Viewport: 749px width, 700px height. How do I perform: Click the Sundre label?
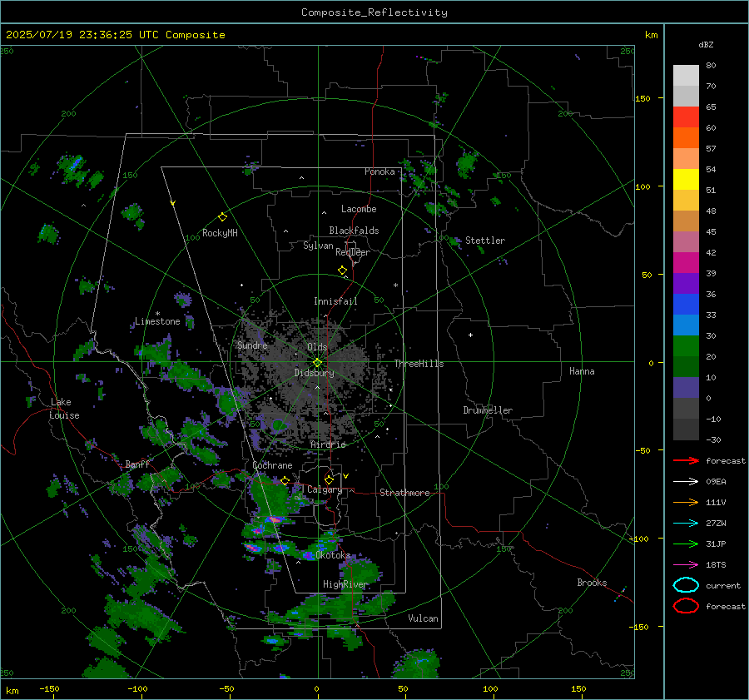pyautogui.click(x=252, y=345)
